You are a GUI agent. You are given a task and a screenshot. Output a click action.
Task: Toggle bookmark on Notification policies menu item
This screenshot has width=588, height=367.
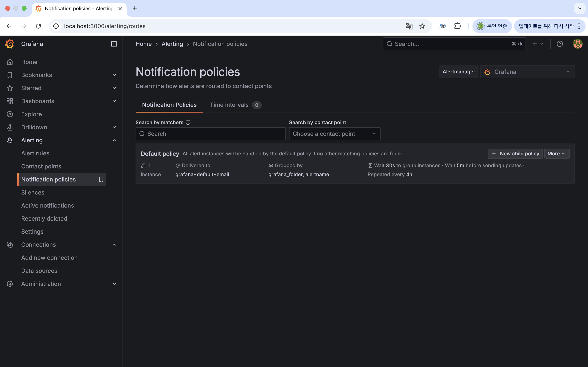click(101, 179)
